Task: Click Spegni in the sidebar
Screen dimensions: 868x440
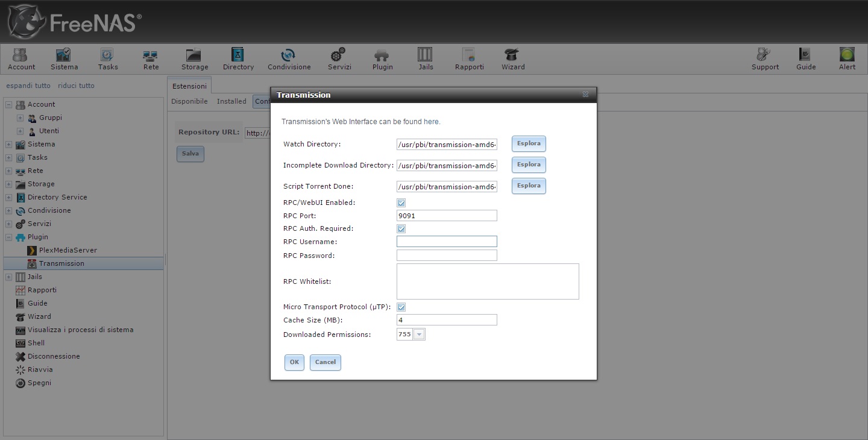Action: 39,383
